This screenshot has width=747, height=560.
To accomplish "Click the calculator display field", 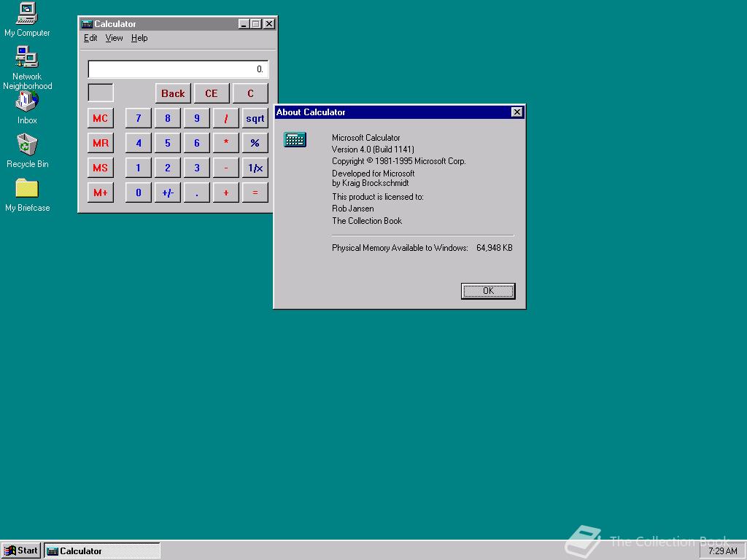I will point(178,69).
